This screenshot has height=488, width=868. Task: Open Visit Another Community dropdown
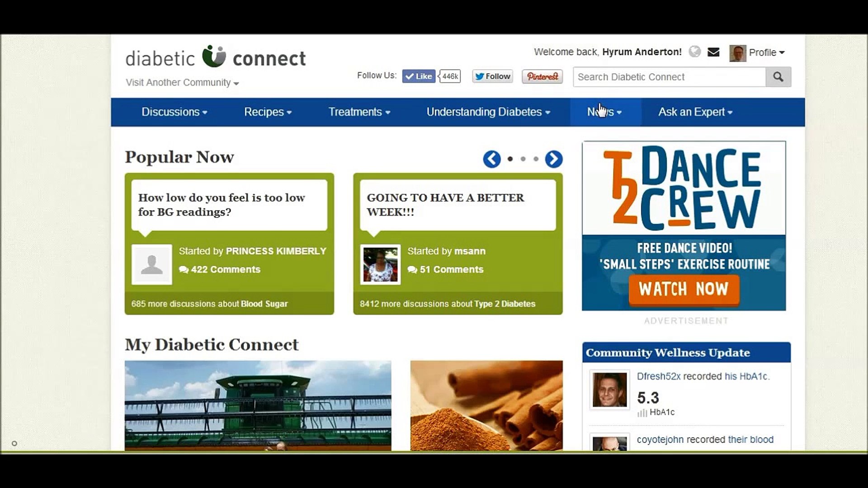182,83
